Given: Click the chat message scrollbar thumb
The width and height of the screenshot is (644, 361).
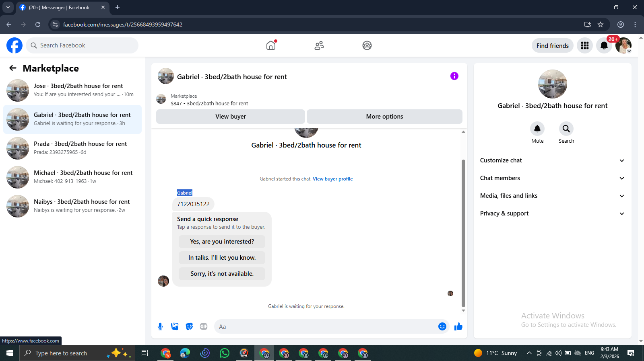Looking at the screenshot, I should click(463, 233).
